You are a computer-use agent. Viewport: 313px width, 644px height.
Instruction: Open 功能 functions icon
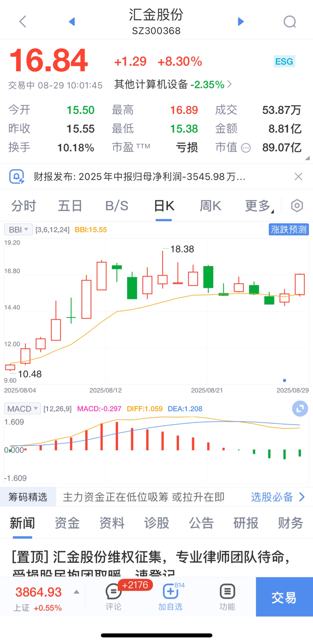pos(227,591)
